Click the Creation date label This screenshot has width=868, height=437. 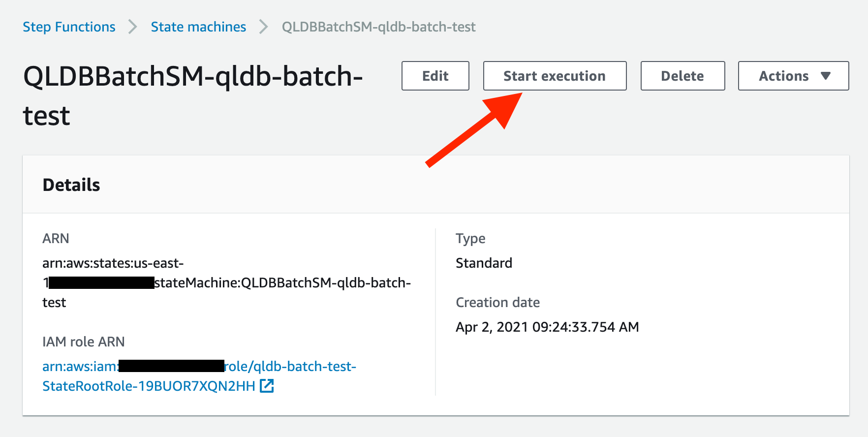[x=497, y=302]
